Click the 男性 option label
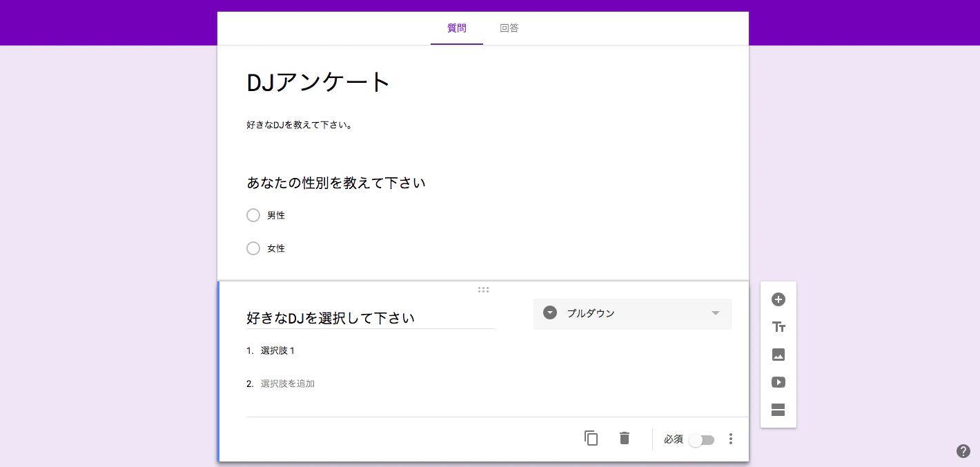This screenshot has width=980, height=467. (276, 215)
